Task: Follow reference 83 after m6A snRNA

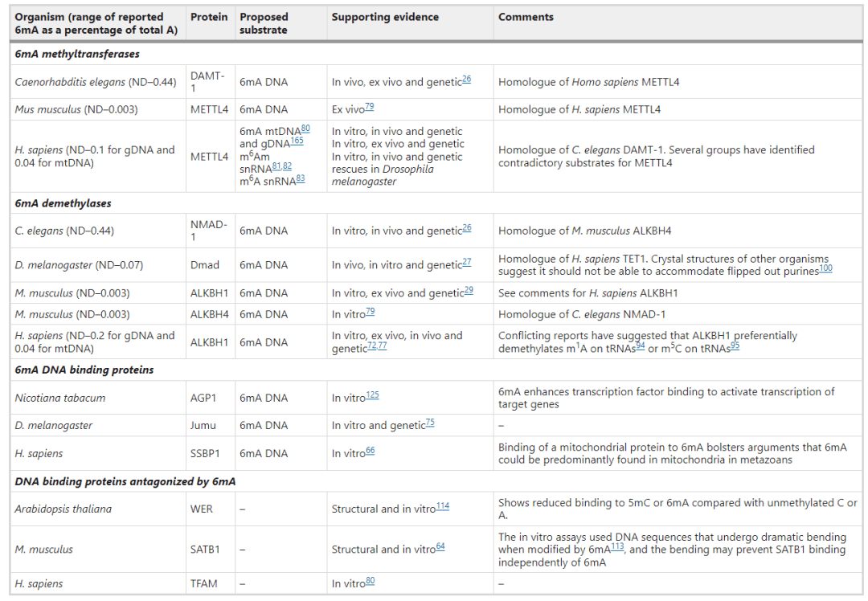Action: 301,178
